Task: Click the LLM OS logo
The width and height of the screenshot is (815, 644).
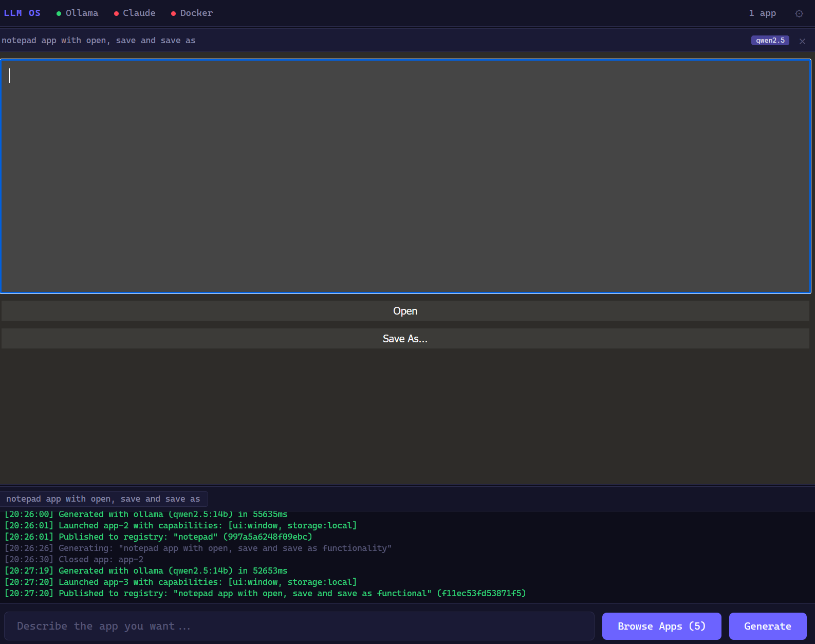Action: (x=22, y=13)
